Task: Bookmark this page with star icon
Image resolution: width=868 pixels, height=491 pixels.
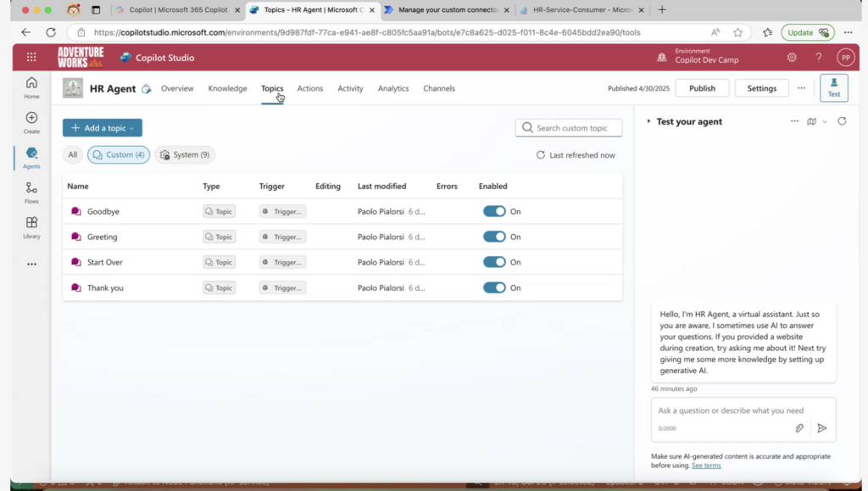Action: pyautogui.click(x=737, y=32)
